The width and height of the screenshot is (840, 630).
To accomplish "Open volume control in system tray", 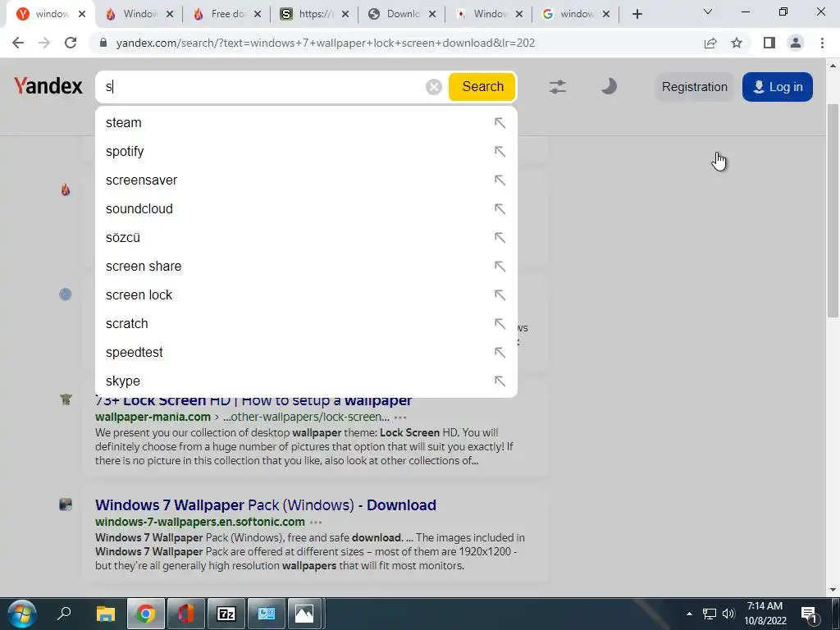I will point(728,614).
